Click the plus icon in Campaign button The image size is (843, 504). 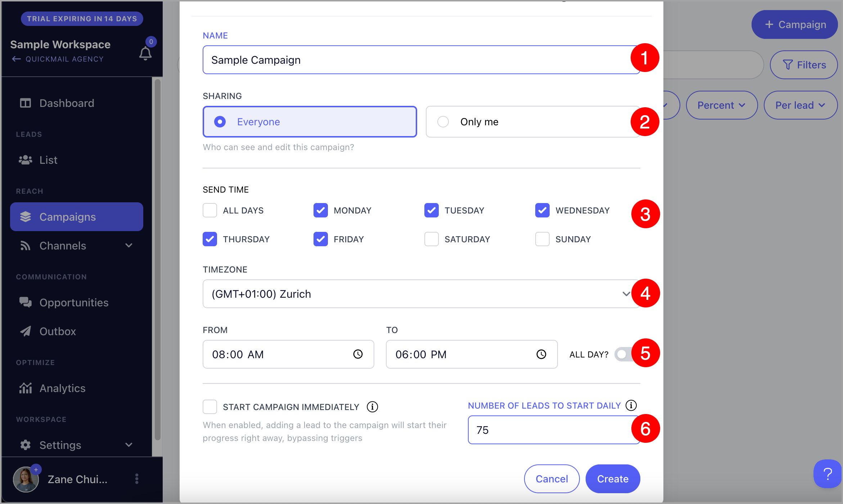click(769, 24)
